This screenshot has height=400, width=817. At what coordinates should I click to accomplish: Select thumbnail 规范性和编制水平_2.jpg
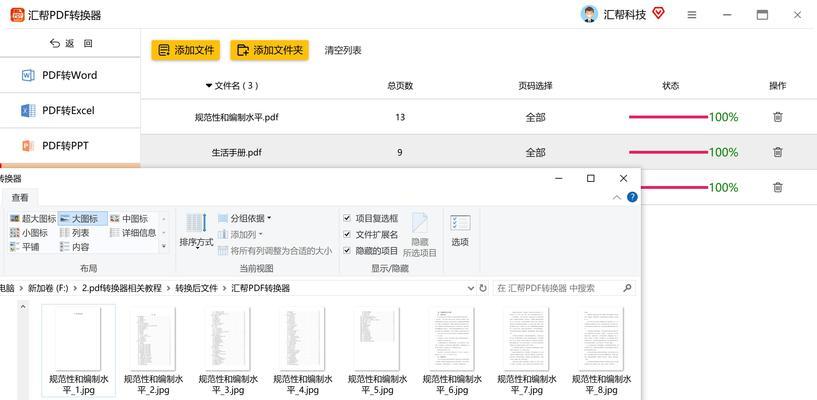pos(153,351)
